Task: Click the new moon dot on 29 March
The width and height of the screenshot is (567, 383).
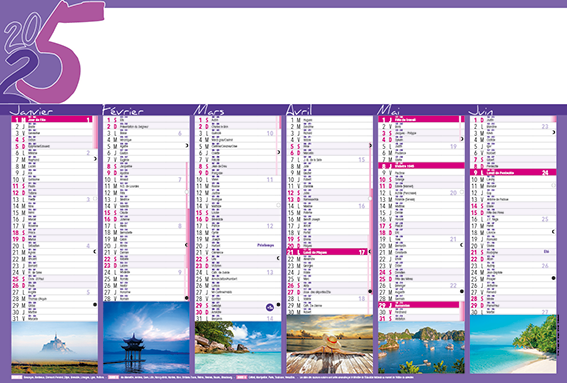Action: point(278,305)
